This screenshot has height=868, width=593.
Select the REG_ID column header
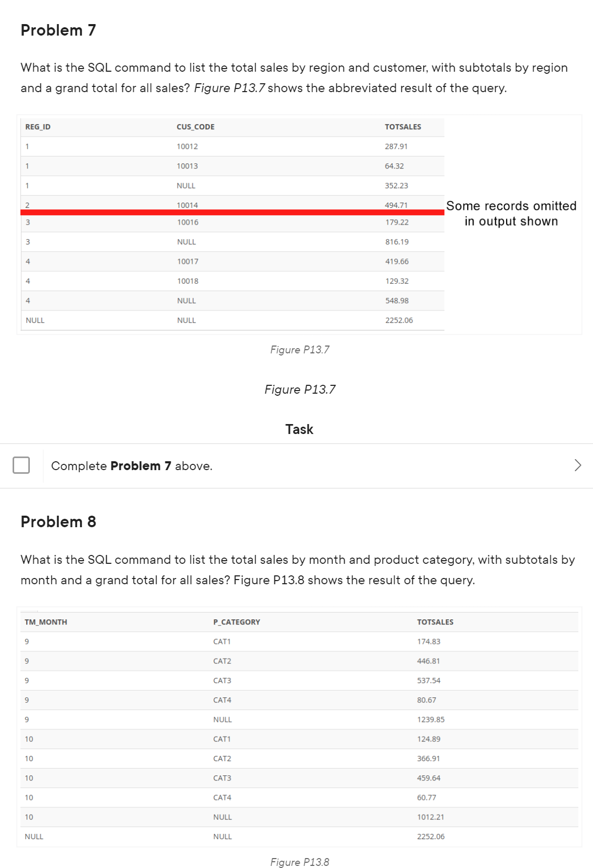pyautogui.click(x=36, y=126)
